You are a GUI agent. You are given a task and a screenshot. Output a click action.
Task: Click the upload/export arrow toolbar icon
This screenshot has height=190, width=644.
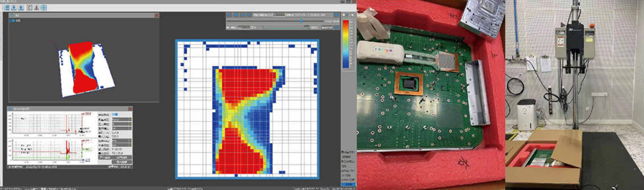click(x=21, y=8)
